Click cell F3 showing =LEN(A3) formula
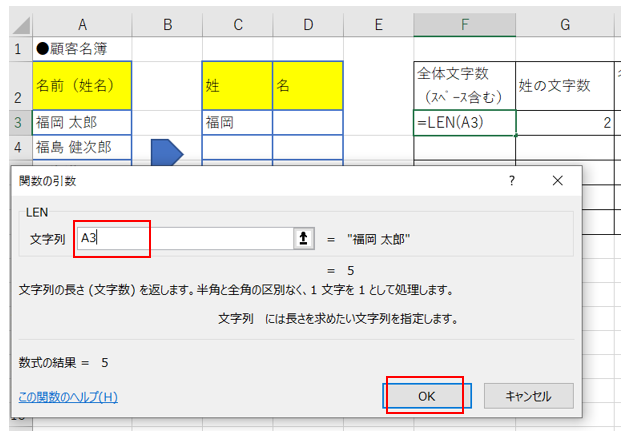Viewport: 636px width, 436px height. [x=465, y=123]
